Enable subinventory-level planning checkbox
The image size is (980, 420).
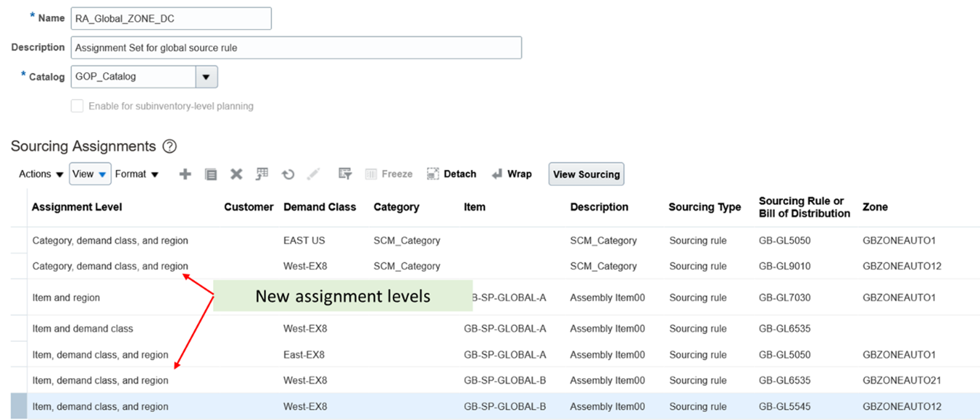pyautogui.click(x=77, y=106)
